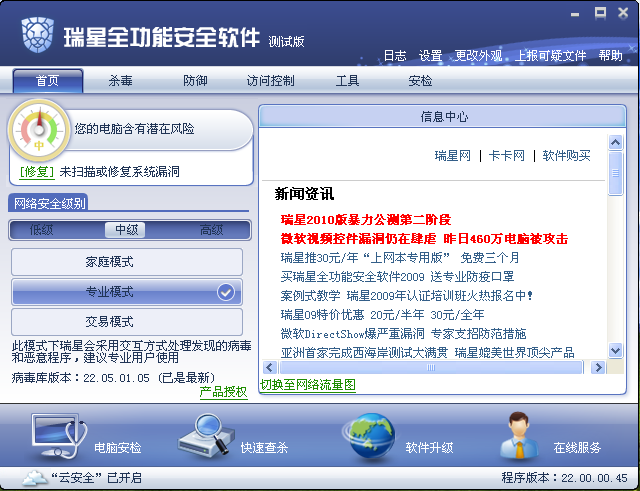
Task: Open the 杀毒 tab
Action: [x=120, y=80]
